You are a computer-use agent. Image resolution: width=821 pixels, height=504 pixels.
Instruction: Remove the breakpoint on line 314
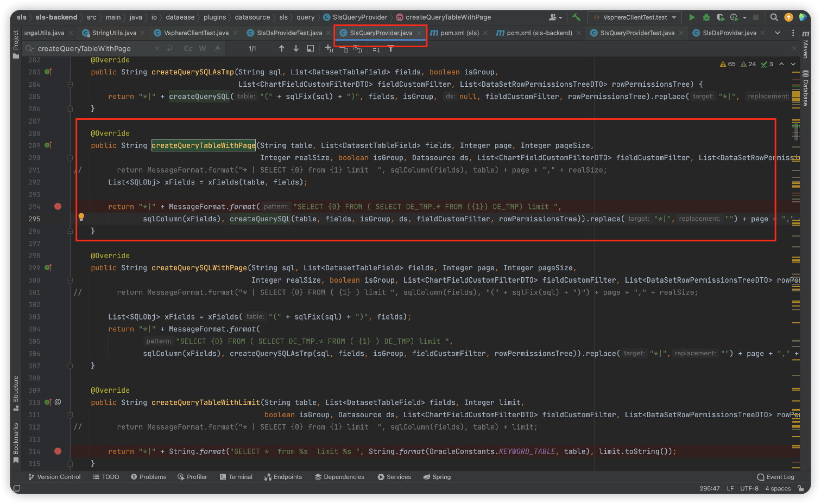tap(58, 451)
